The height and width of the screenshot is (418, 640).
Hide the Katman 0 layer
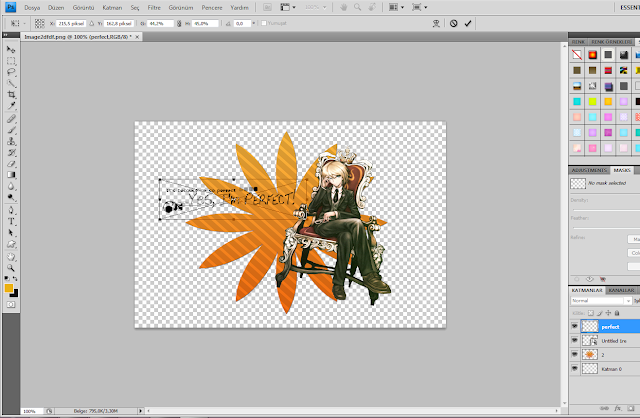[575, 368]
